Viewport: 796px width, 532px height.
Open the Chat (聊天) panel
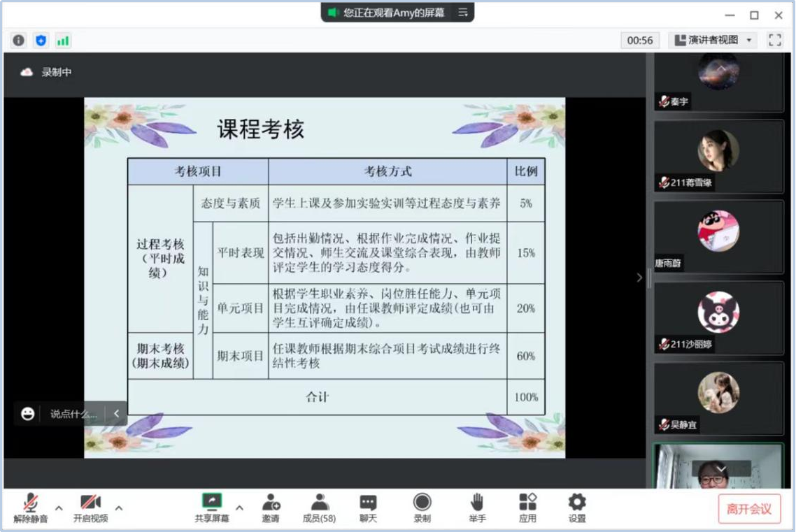[x=368, y=508]
